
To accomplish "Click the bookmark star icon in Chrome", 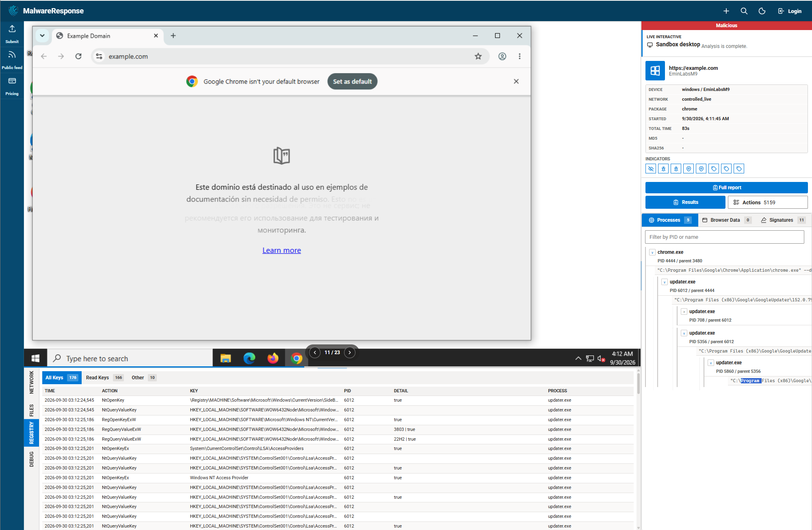I will point(478,56).
